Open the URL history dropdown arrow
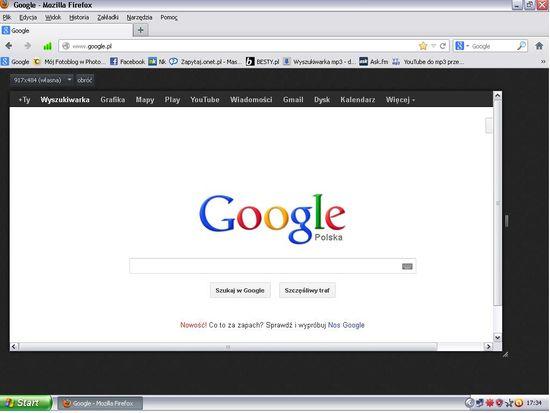Viewport: 550px width, 413px height. click(434, 46)
